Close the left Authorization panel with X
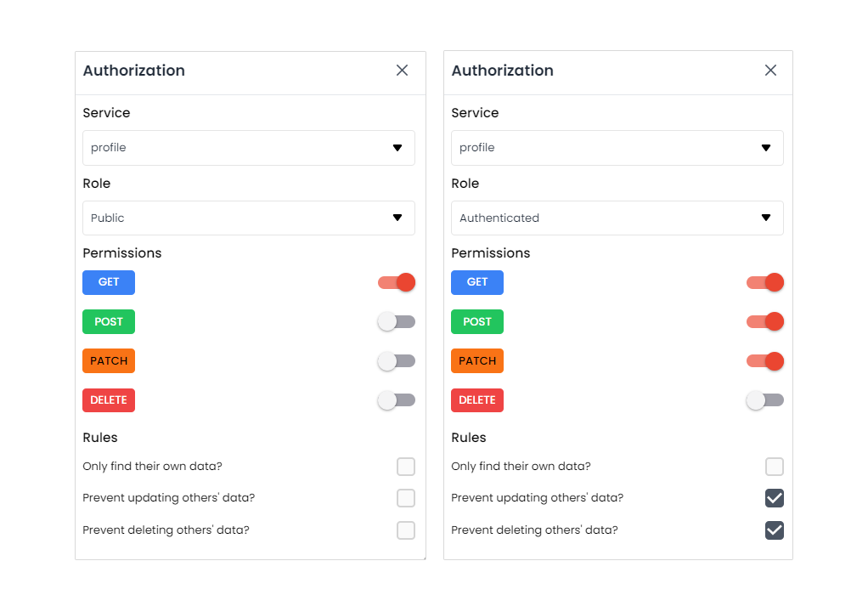Viewport: 868px width, 612px height. tap(402, 71)
